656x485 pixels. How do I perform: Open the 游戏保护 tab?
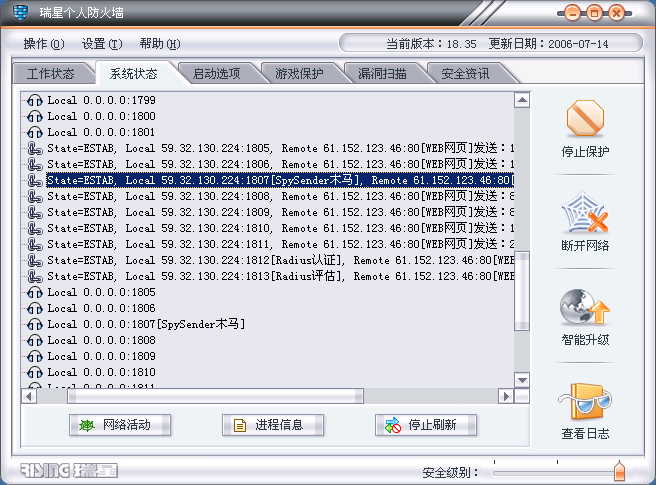click(299, 74)
